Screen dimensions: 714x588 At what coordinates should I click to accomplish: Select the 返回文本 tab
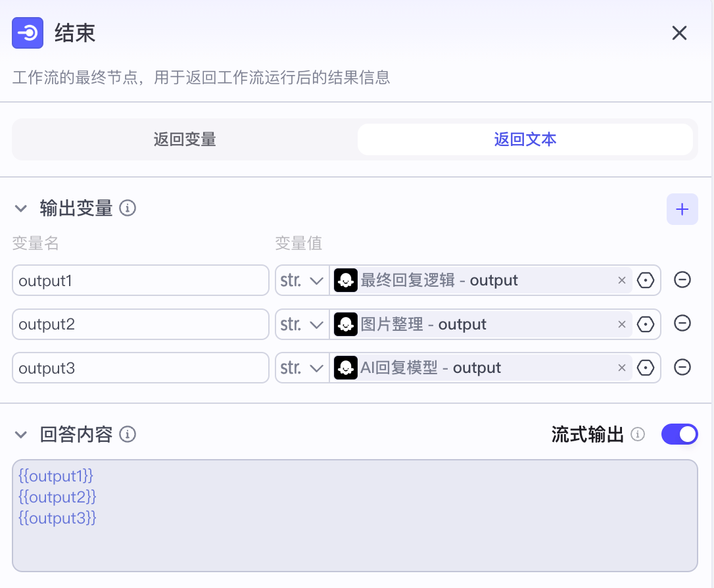[525, 139]
